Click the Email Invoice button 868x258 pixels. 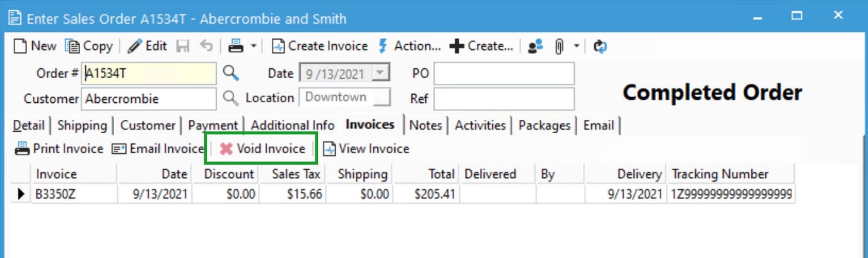click(158, 149)
